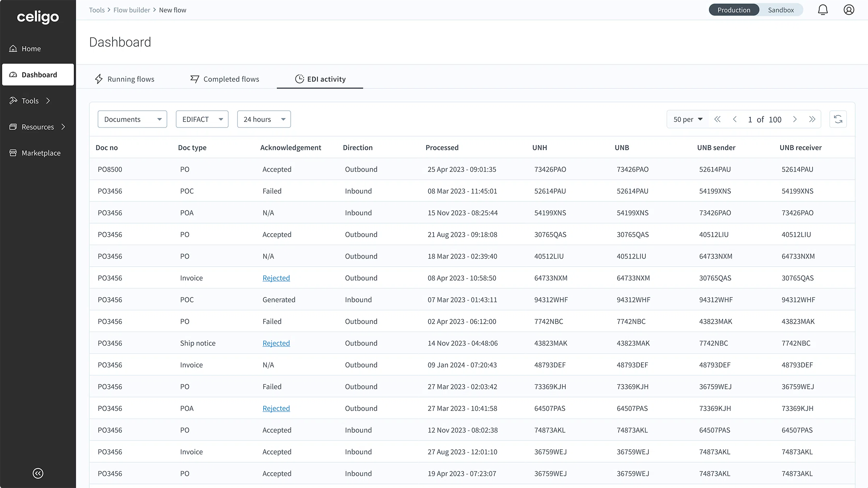
Task: Jump to the last page of results
Action: coord(812,119)
